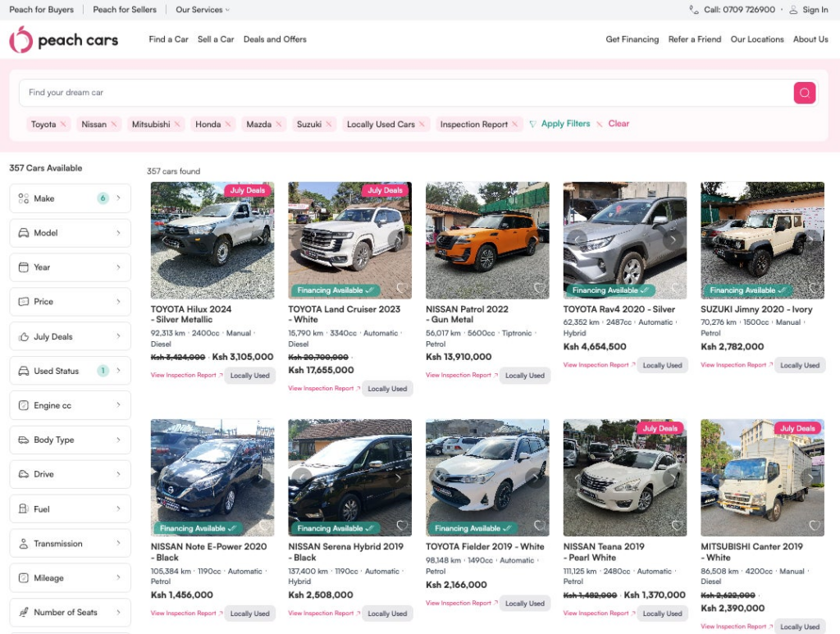
Task: Favorite the Nissan Patrol 2022 with heart icon
Action: (x=539, y=288)
